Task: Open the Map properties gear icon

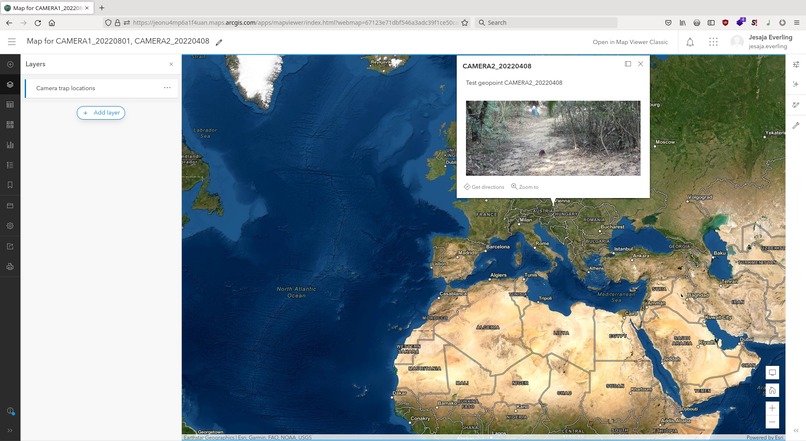Action: pyautogui.click(x=10, y=226)
